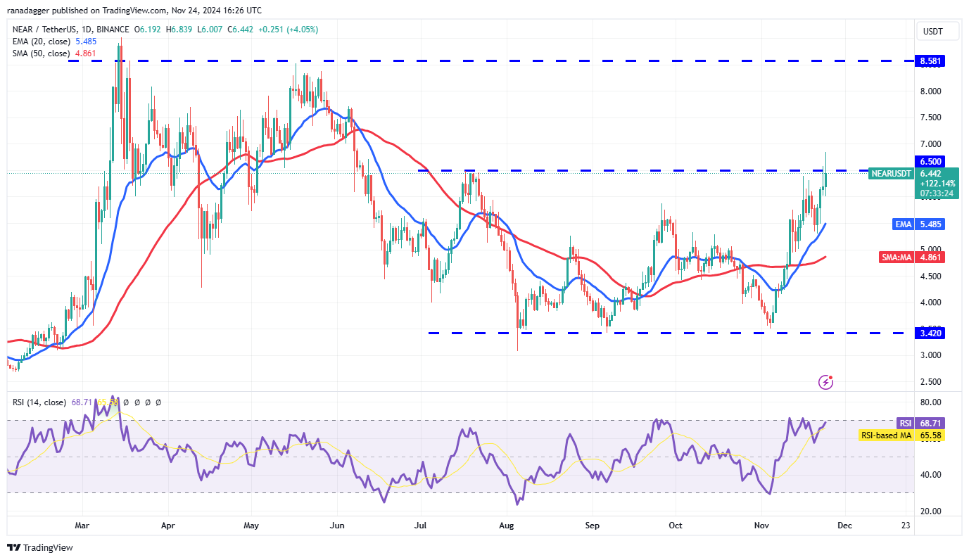Image resolution: width=969 pixels, height=560 pixels.
Task: Click the purple lightning event icon
Action: coord(826,382)
